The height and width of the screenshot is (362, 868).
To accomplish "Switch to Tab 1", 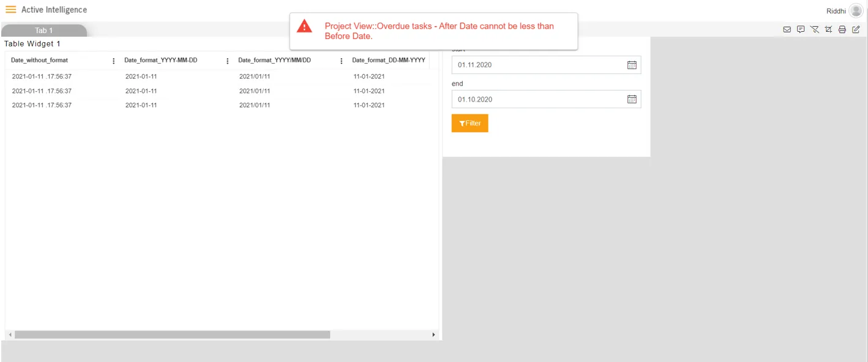I will pyautogui.click(x=44, y=31).
